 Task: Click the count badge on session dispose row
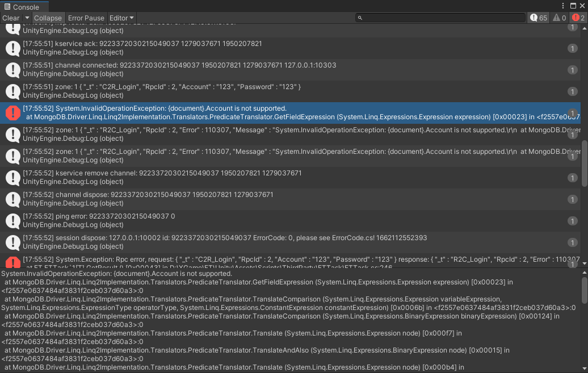pos(572,242)
